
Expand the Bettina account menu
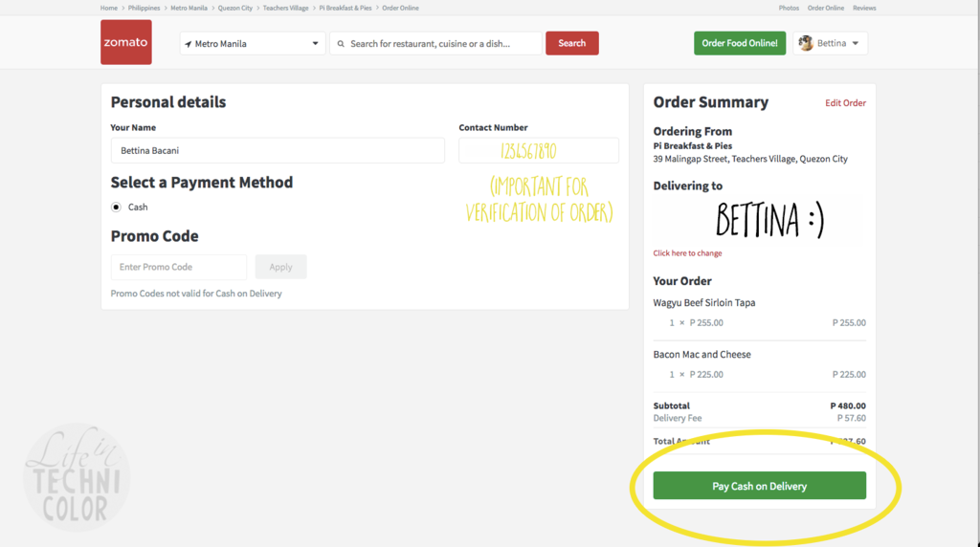tap(831, 43)
